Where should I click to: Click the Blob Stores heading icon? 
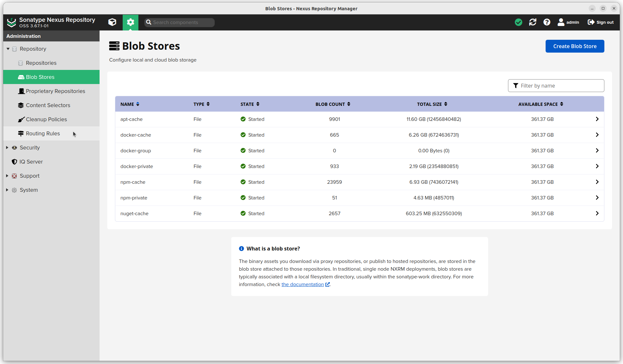[x=114, y=46]
